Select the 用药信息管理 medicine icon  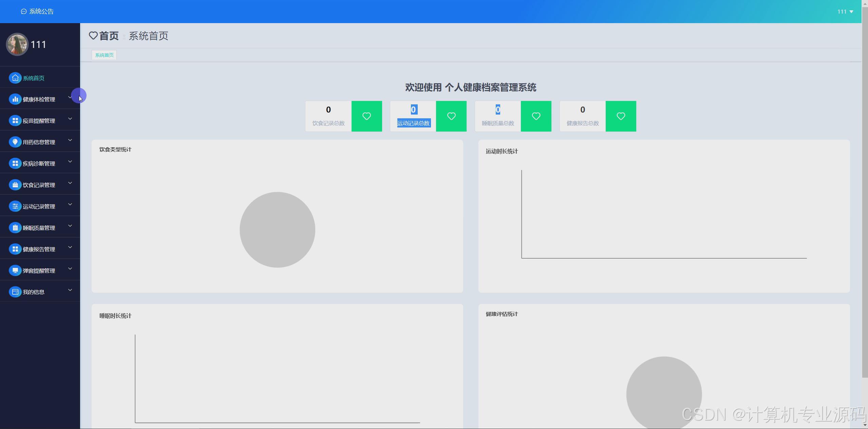coord(15,142)
